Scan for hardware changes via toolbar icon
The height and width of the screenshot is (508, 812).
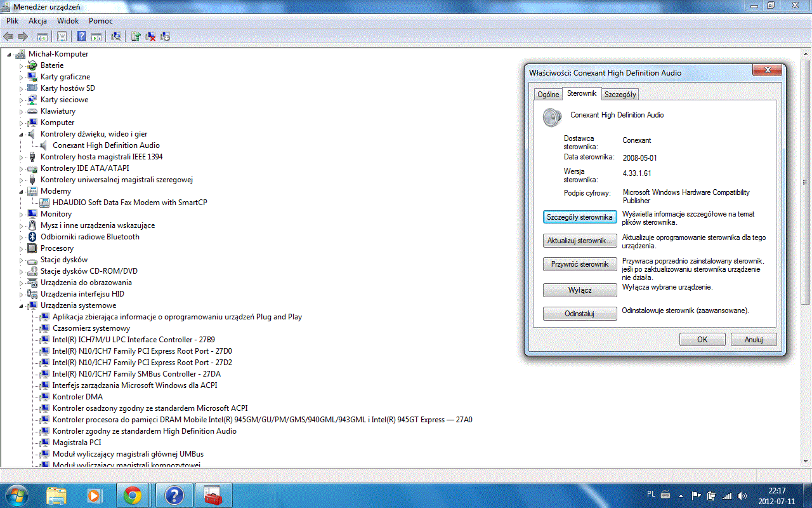(x=115, y=37)
